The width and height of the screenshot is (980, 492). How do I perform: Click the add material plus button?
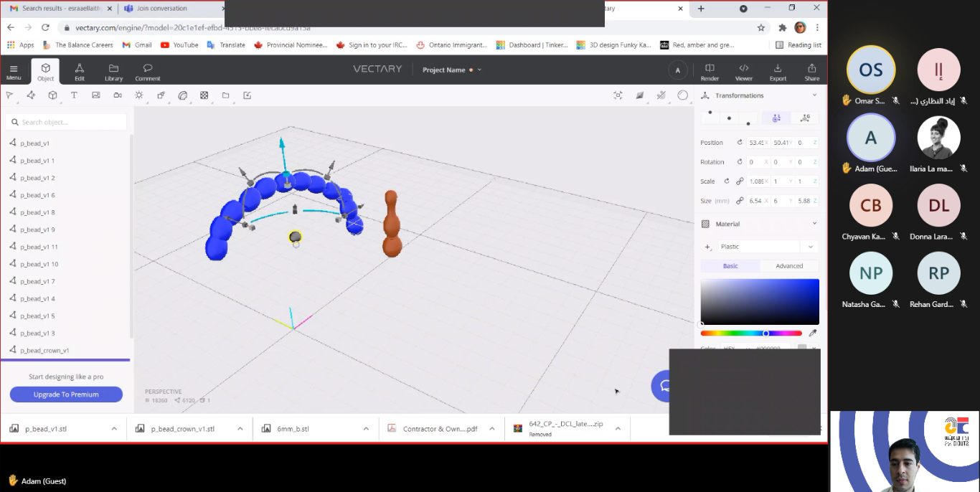[x=707, y=247]
